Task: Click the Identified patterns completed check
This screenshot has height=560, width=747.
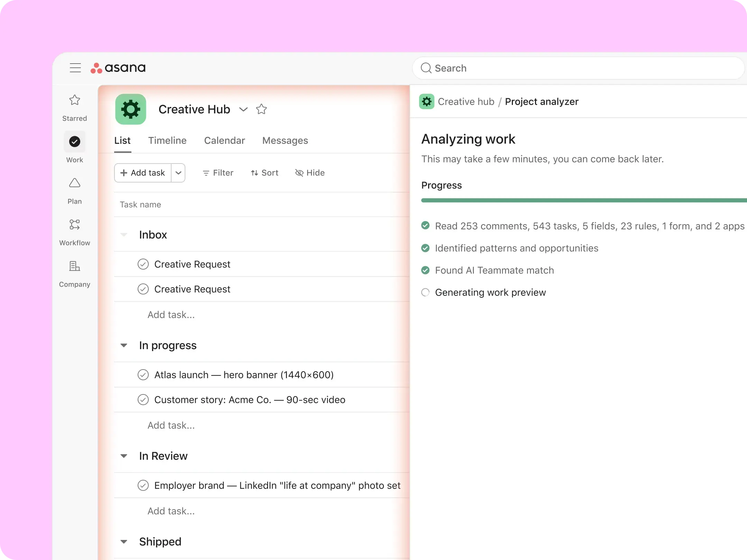Action: (x=425, y=248)
